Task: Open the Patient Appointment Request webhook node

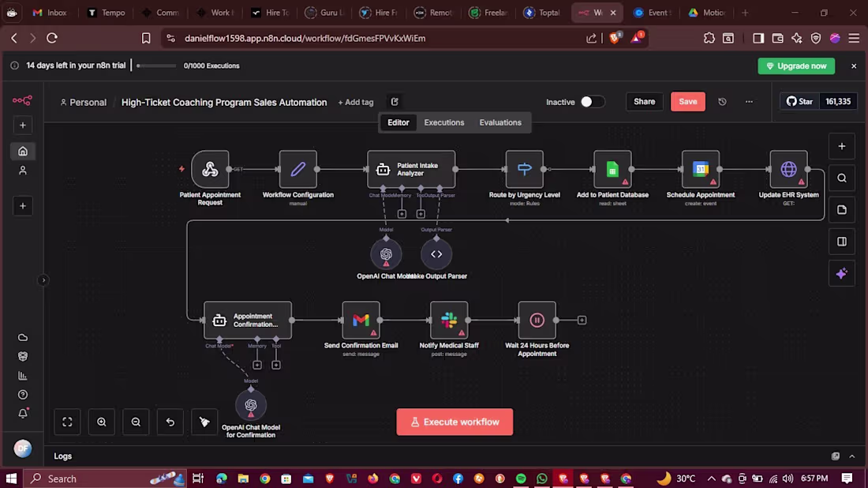Action: pos(210,169)
